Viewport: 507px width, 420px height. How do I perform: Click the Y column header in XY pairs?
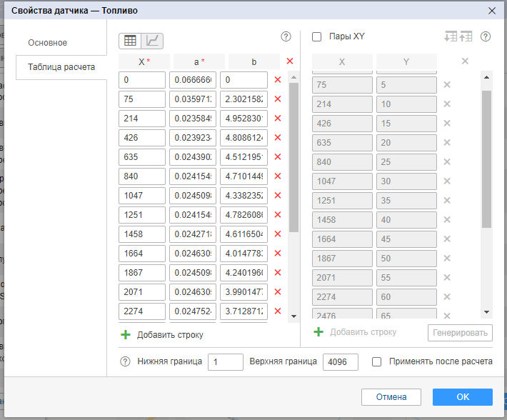point(406,61)
